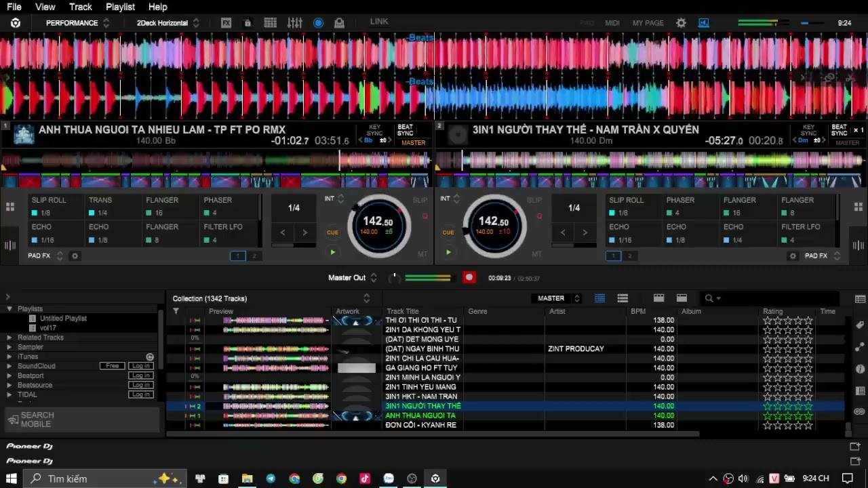The height and width of the screenshot is (488, 868).
Task: Click the SoundCloud Free button
Action: (113, 366)
